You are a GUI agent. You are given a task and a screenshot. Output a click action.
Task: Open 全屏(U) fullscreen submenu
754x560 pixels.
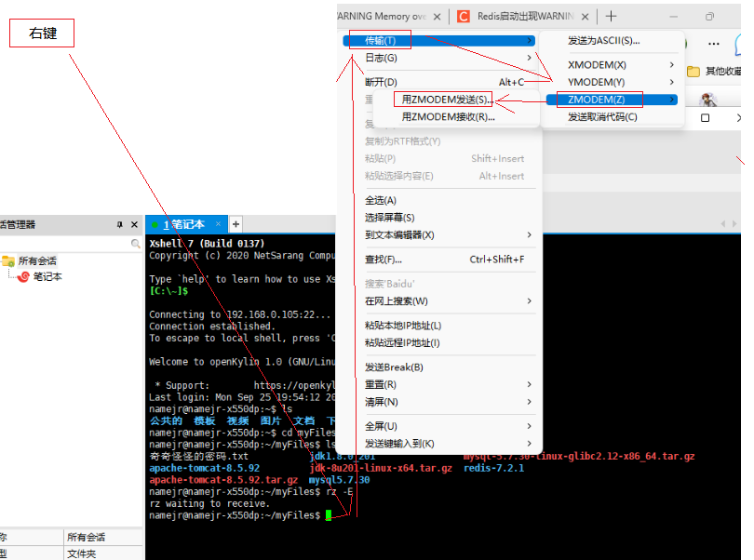pos(438,426)
